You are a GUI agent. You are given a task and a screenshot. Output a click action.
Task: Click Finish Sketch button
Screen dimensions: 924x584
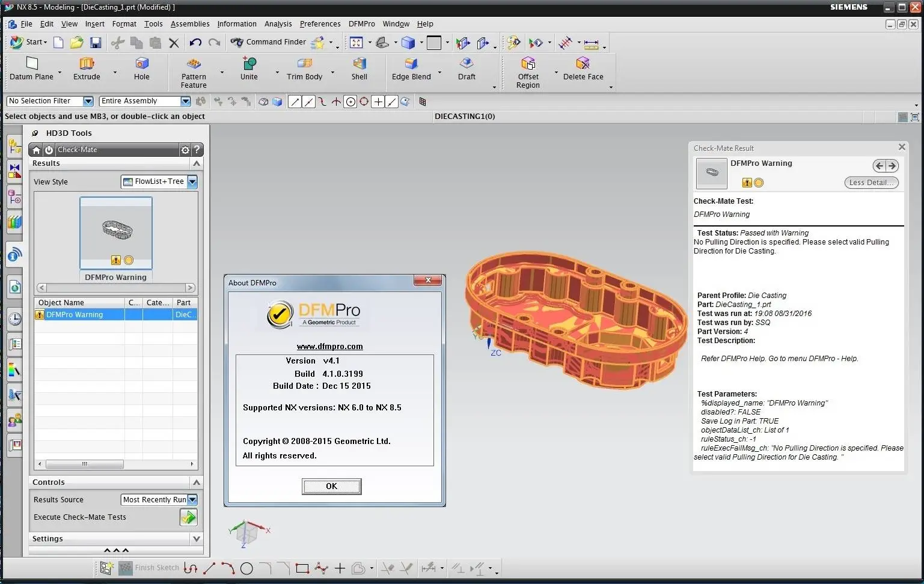coord(150,568)
